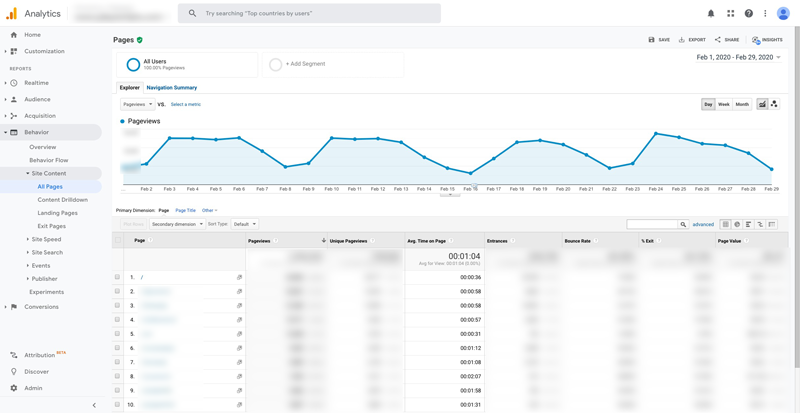Open the Pageviews metric dropdown
The image size is (800, 413).
138,104
